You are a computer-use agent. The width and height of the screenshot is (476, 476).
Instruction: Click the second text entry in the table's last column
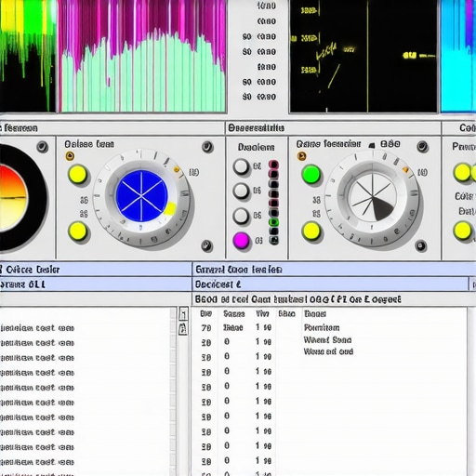coord(327,340)
